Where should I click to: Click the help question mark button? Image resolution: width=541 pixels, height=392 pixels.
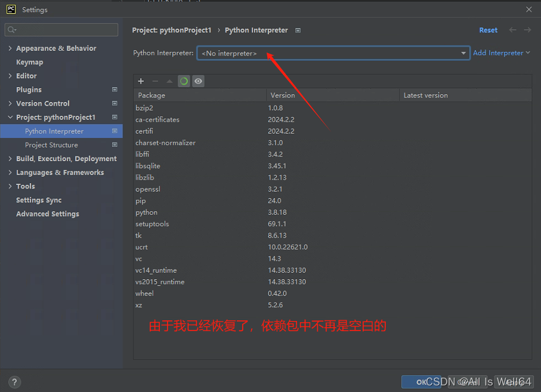14,382
